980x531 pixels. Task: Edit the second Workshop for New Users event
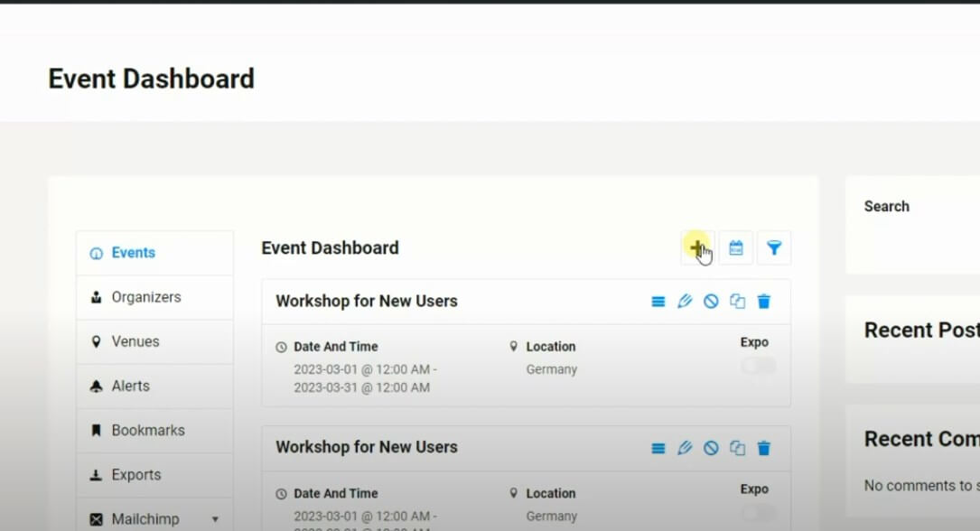[x=685, y=448]
